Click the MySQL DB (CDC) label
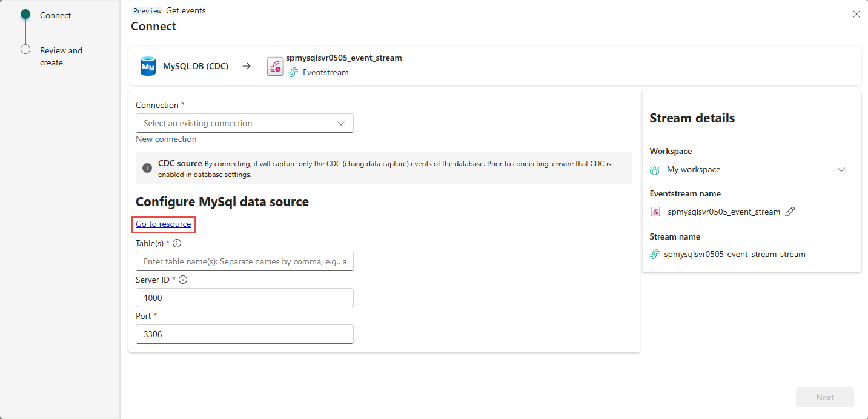868x419 pixels. [x=196, y=66]
